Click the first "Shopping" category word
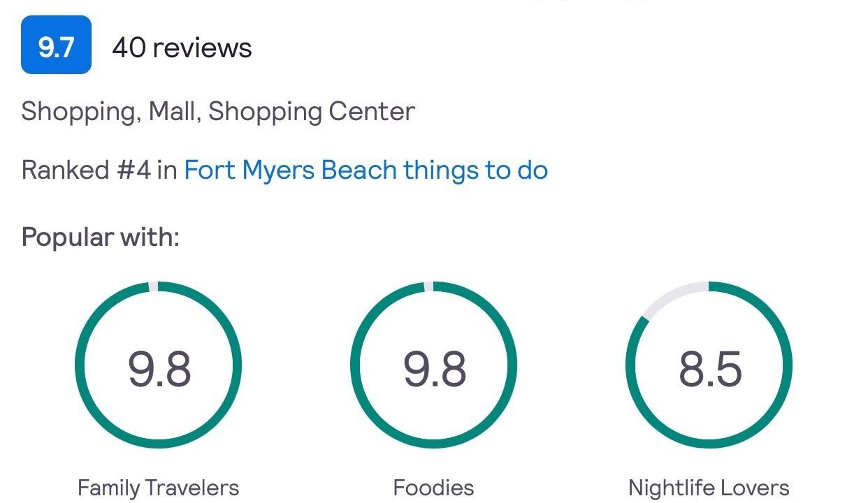This screenshot has height=503, width=868. (77, 112)
